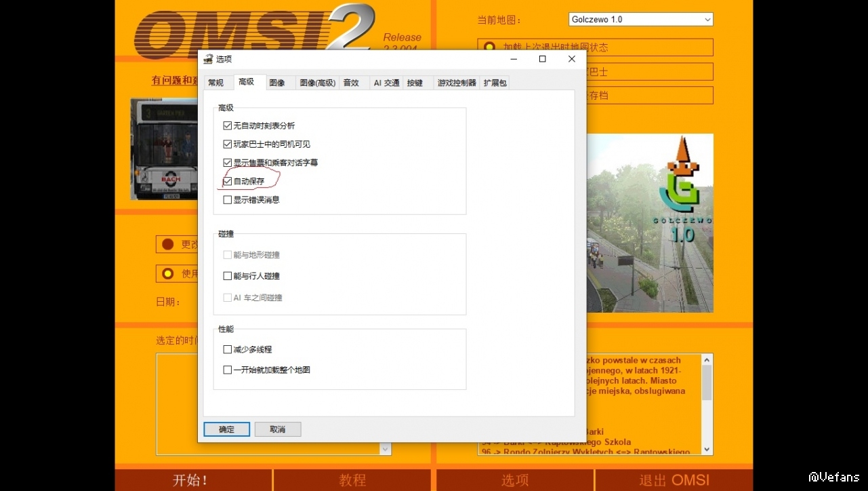868x491 pixels.
Task: Click the 选项 button in the launcher
Action: [x=515, y=480]
